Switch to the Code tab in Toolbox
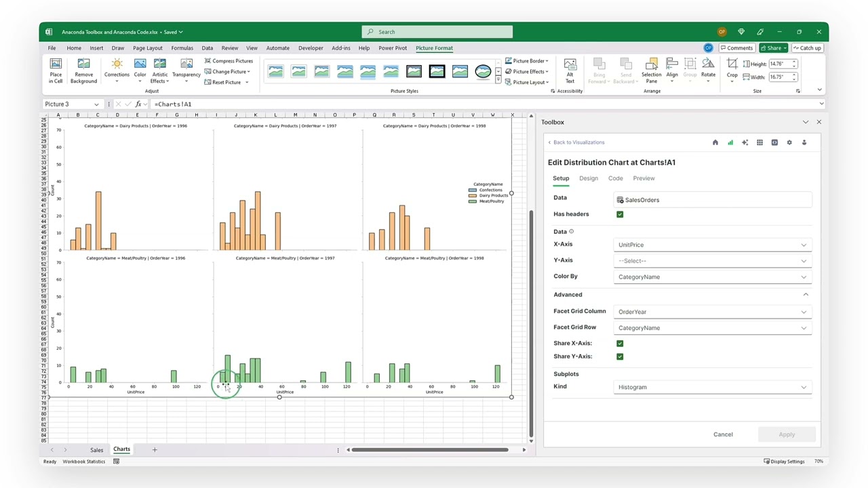 615,178
